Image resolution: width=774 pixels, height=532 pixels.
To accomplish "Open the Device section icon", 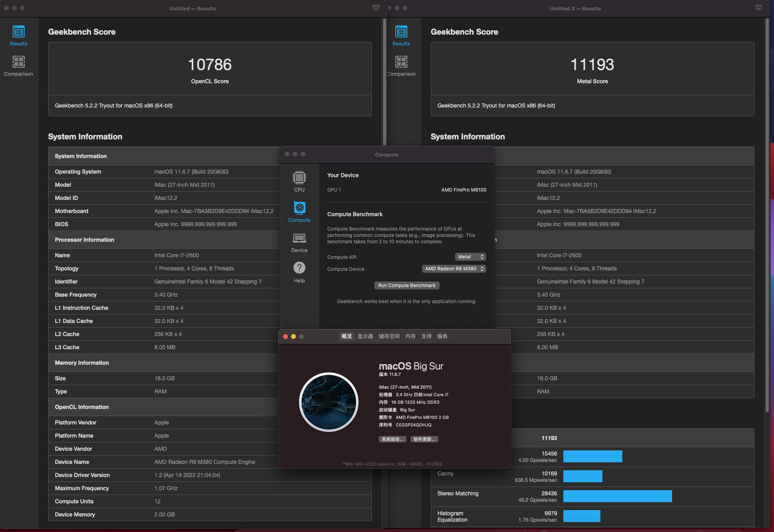I will (x=299, y=242).
